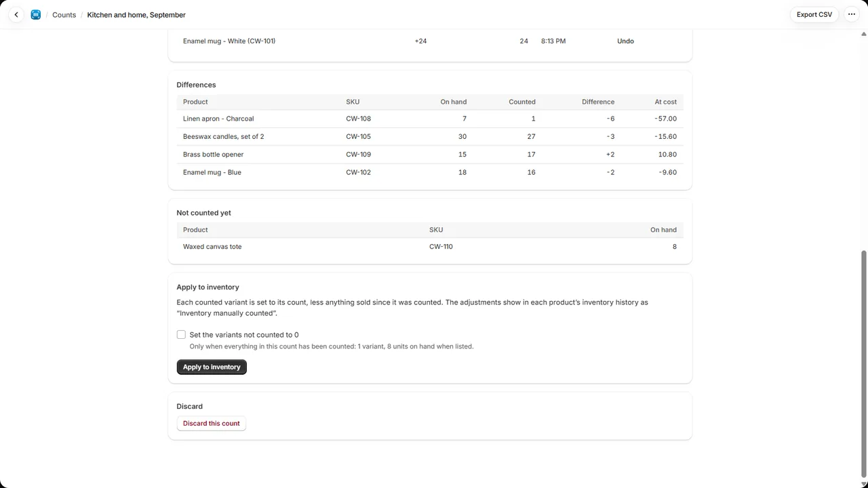Image resolution: width=868 pixels, height=488 pixels.
Task: Click SKU CW-108 cell
Action: pyautogui.click(x=358, y=119)
